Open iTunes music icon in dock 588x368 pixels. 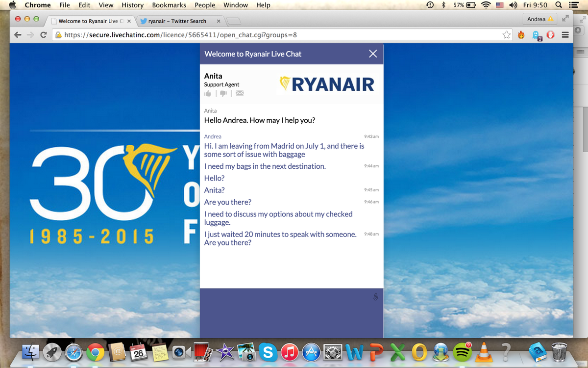289,351
